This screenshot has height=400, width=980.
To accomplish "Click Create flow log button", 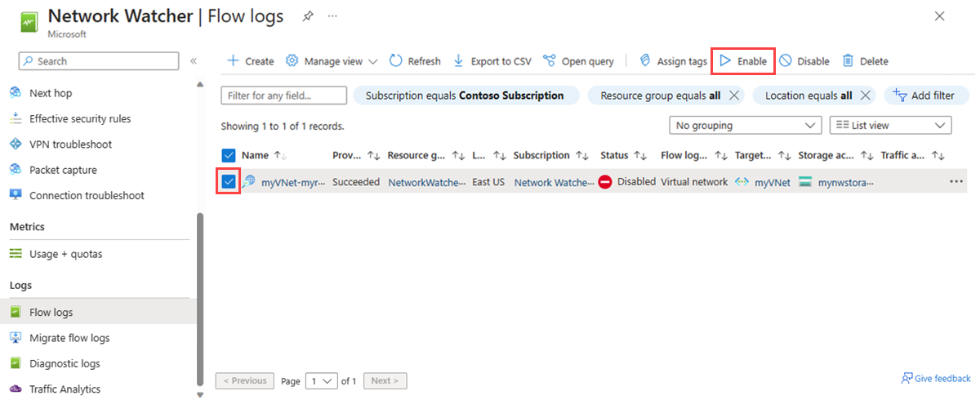I will click(x=250, y=61).
